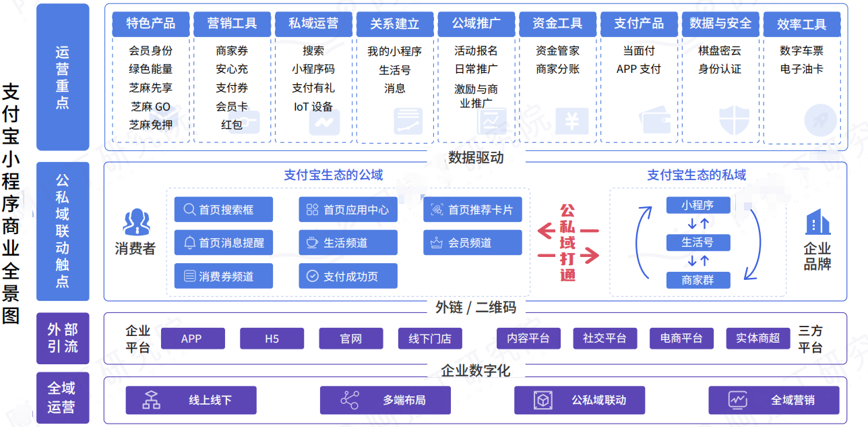Click the text 绿色能量
Viewport: 868px width, 427px height.
(151, 69)
